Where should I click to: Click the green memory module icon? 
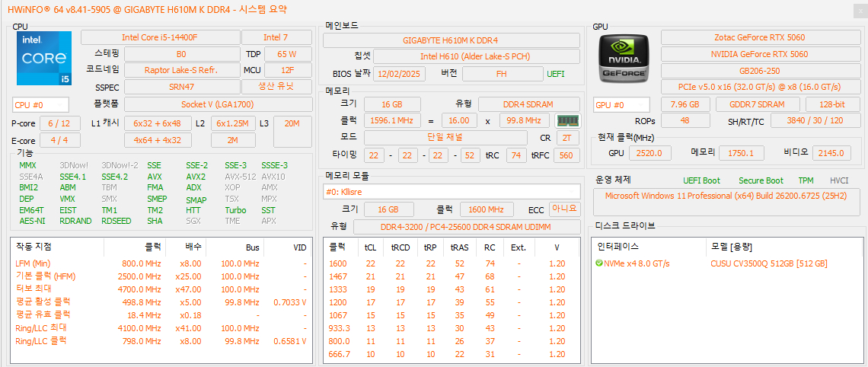click(566, 120)
